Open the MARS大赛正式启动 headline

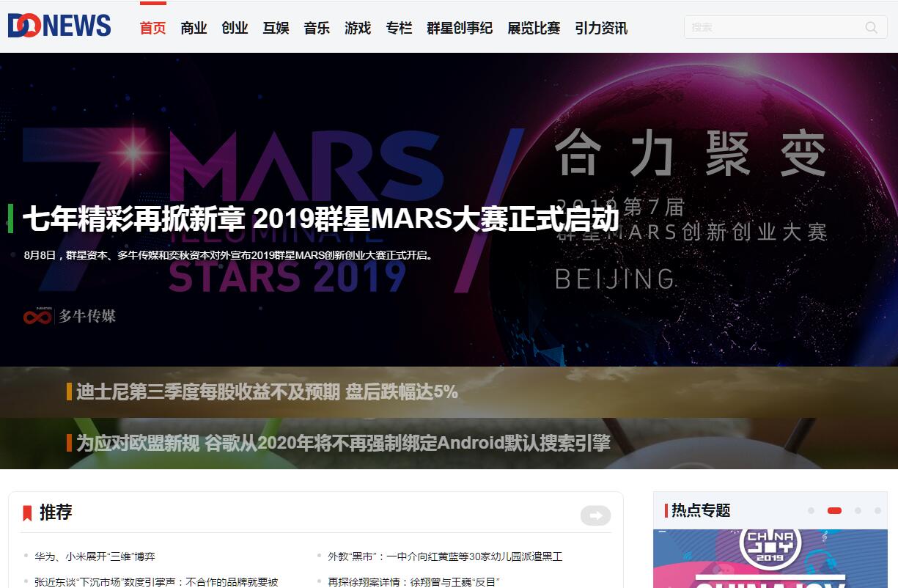[x=321, y=218]
